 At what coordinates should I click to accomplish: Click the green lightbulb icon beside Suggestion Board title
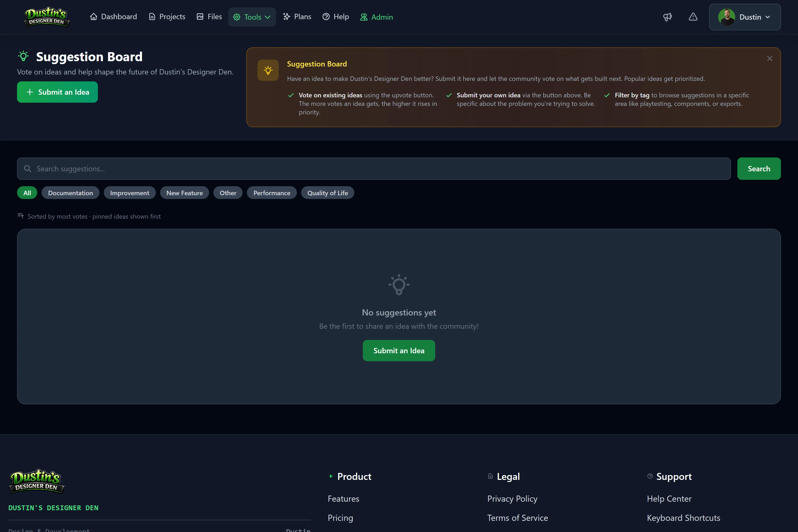(x=23, y=56)
